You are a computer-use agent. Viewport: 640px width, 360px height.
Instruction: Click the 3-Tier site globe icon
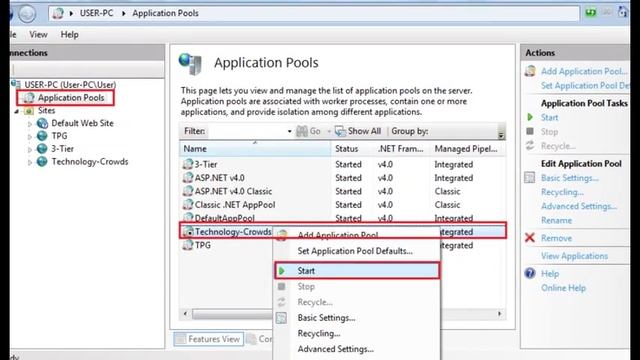(x=42, y=149)
